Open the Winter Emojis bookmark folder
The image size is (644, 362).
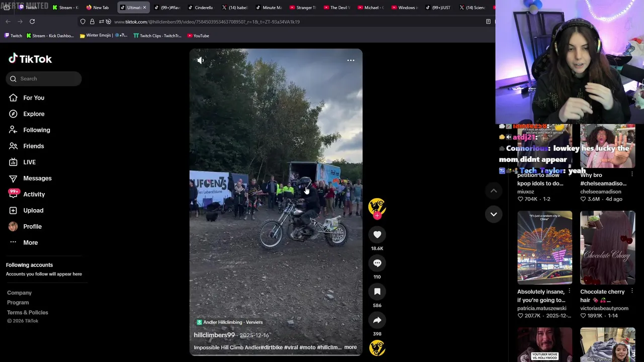click(104, 36)
